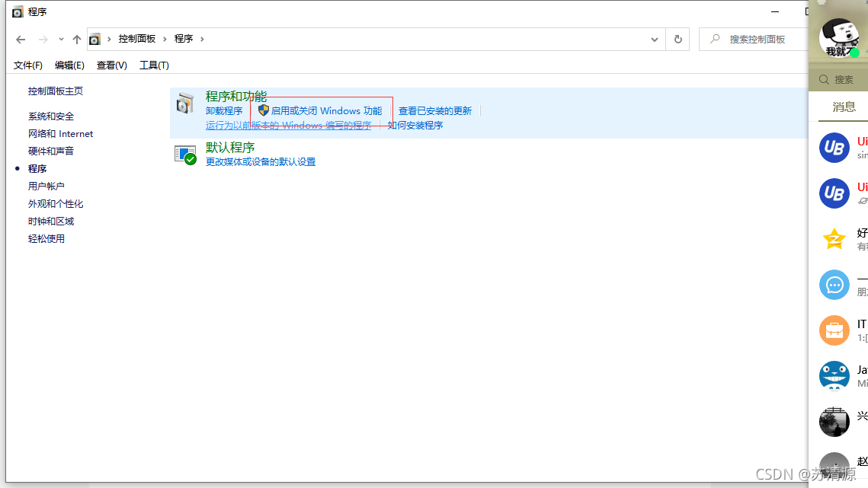Viewport: 868px width, 488px height.
Task: Click the Control Panel icon in the address bar
Action: pos(94,40)
